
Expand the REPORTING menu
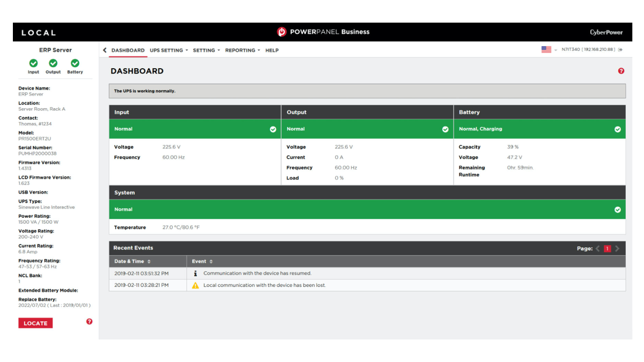239,50
